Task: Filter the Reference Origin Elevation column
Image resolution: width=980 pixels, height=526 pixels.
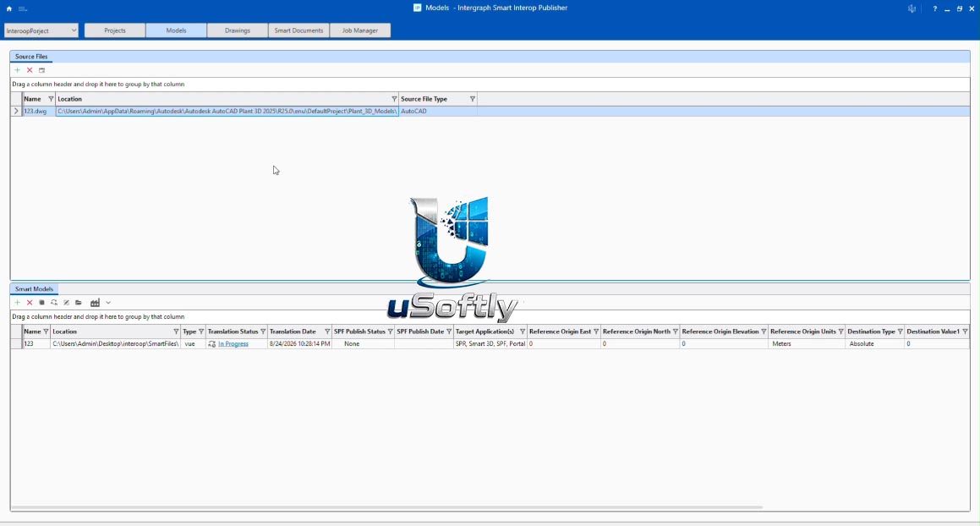Action: pyautogui.click(x=764, y=331)
